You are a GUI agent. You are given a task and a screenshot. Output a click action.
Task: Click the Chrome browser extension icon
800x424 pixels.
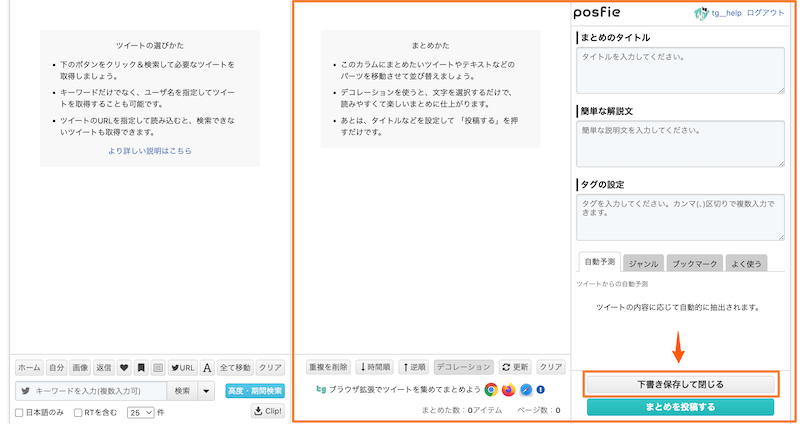pyautogui.click(x=491, y=389)
